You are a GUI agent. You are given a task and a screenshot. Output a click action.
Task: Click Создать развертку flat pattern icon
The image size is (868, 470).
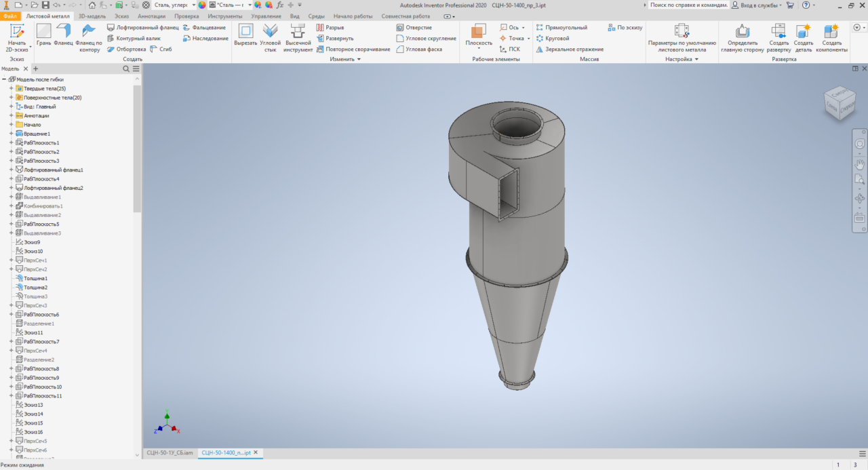point(779,37)
